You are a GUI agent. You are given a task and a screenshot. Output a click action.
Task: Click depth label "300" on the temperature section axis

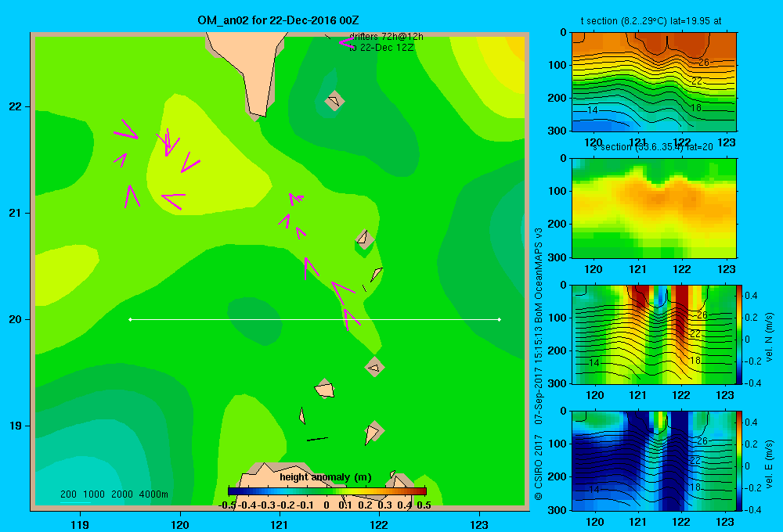[x=557, y=131]
